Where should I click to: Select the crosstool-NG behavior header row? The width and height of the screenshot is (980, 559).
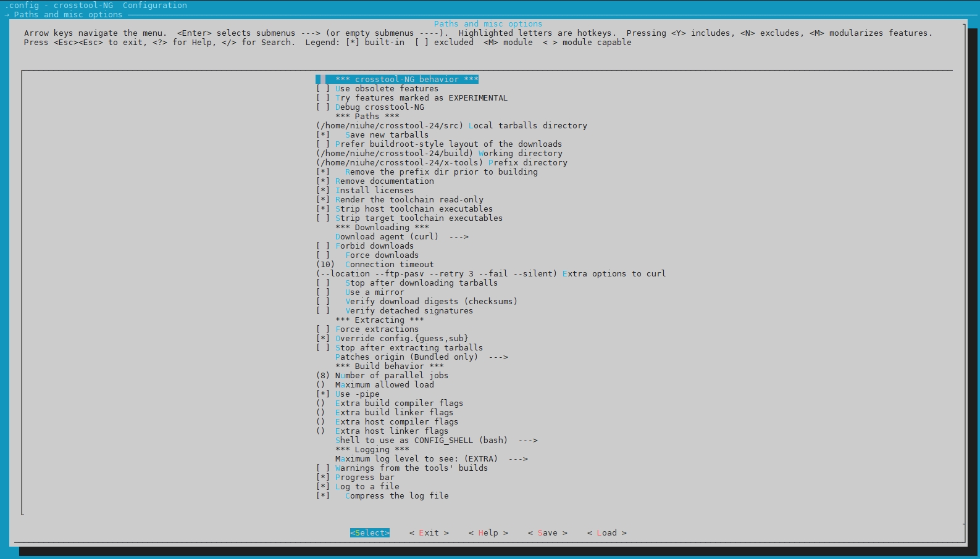(397, 80)
